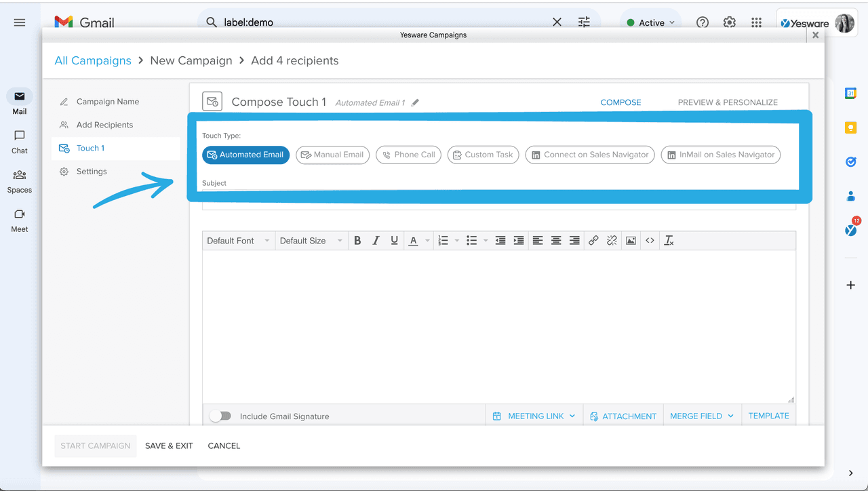Align text right
The image size is (868, 491).
click(x=574, y=241)
